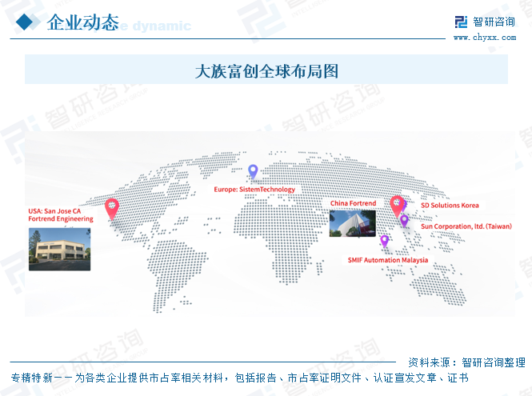532x396 pixels.
Task: Click the title 大族富创全球布局图
Action: 266,71
